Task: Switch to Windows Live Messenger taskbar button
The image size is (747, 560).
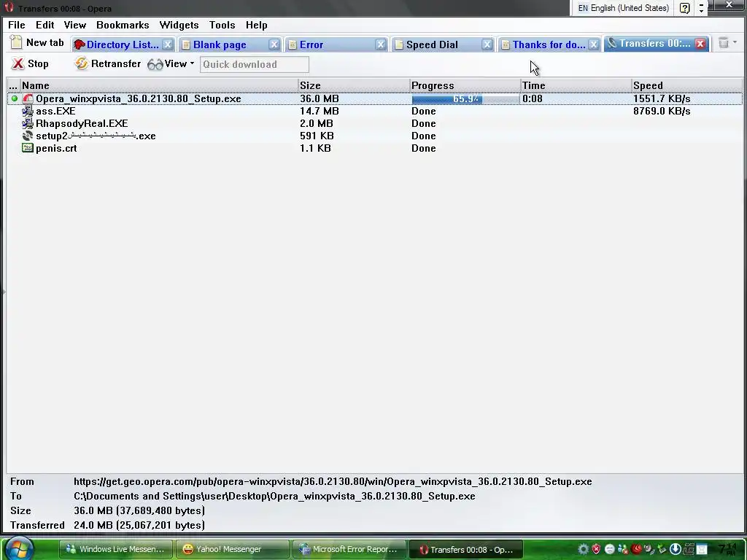Action: [x=116, y=549]
